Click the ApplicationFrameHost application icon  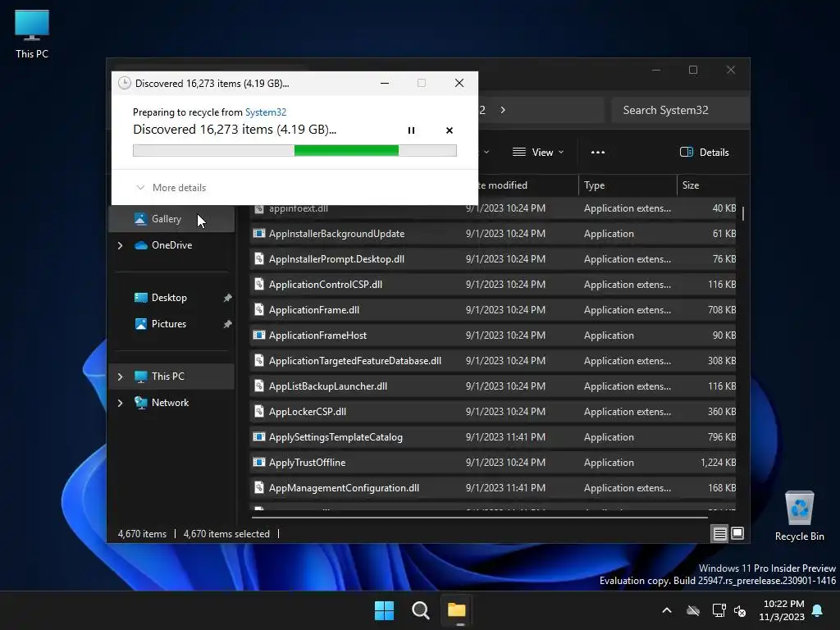click(x=258, y=336)
